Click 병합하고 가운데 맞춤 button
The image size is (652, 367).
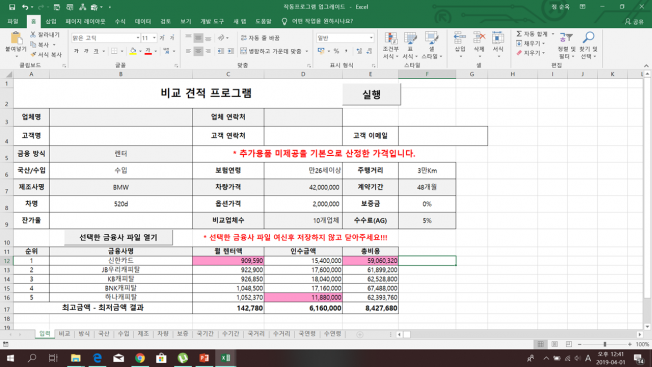[272, 52]
